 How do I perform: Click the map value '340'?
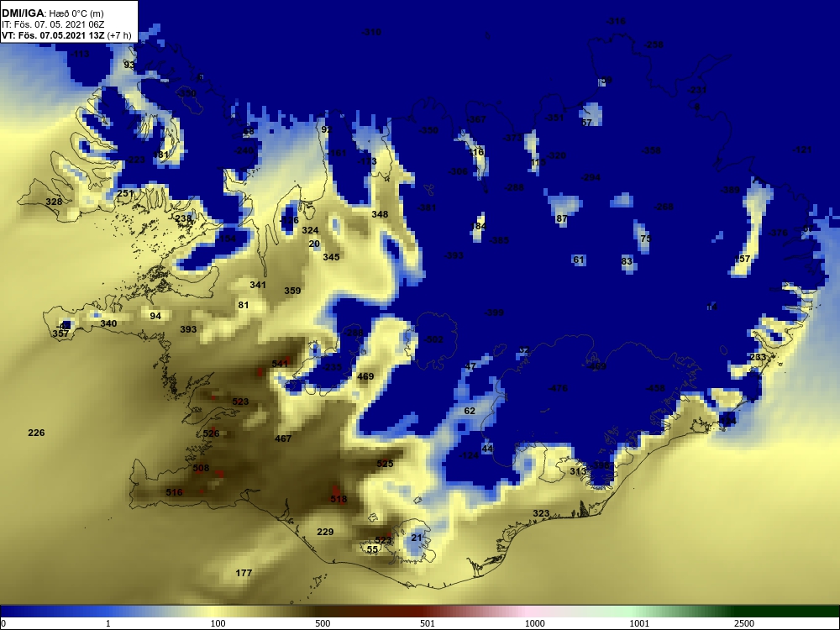(x=108, y=323)
